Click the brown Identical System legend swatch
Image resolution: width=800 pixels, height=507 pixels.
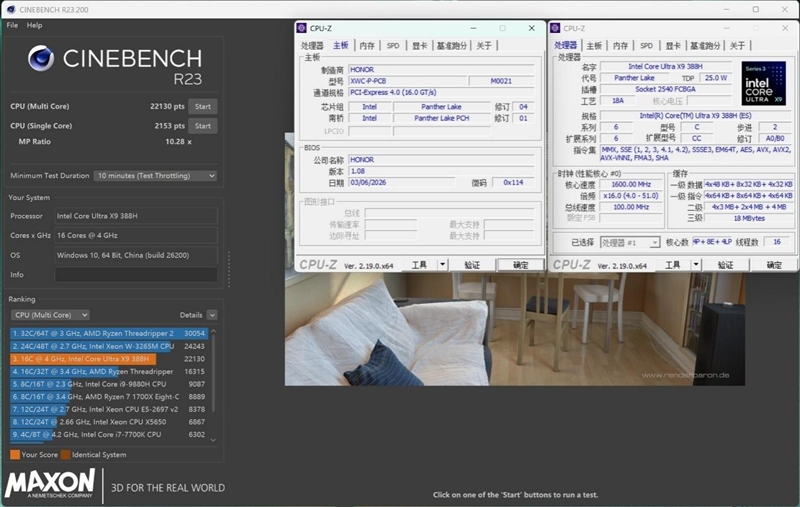(x=65, y=454)
